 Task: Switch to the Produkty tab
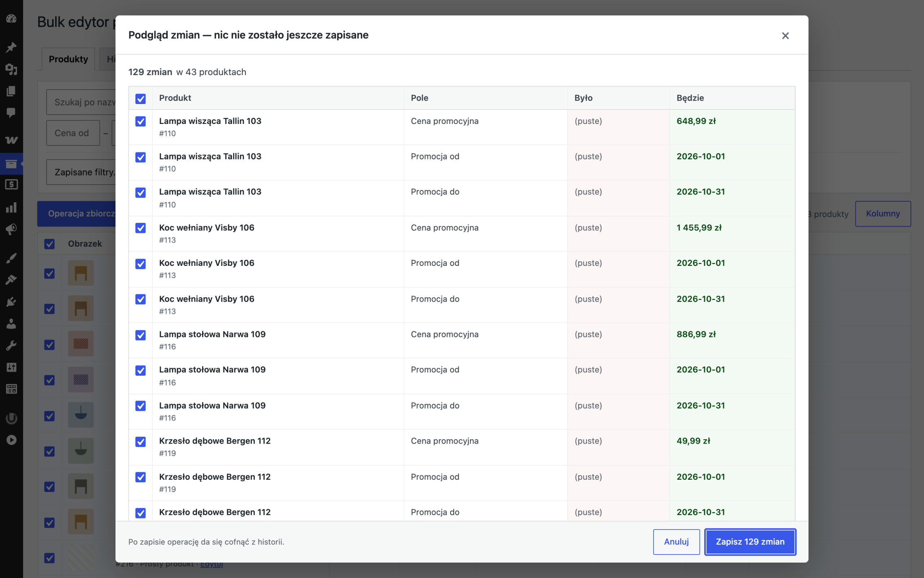(x=68, y=59)
